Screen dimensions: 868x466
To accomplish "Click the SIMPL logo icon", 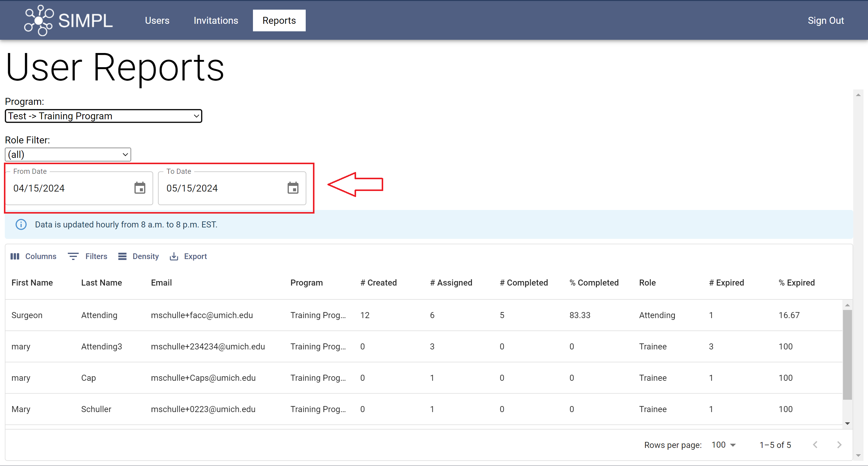I will coord(38,20).
